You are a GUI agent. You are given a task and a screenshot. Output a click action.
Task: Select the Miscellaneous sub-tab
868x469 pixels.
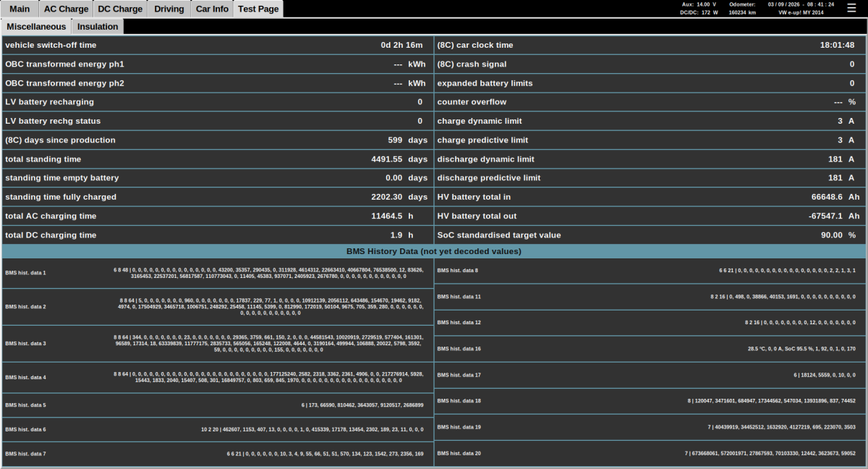(36, 26)
